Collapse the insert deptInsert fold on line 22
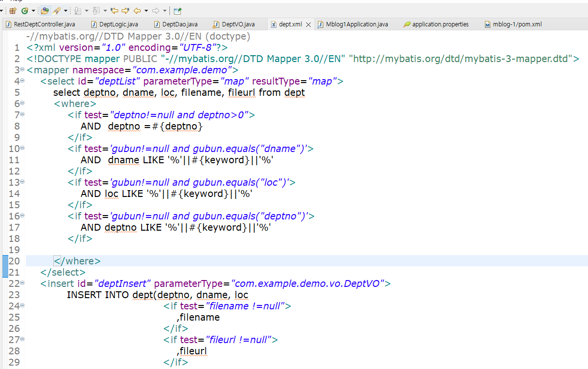588x369 pixels. tap(22, 283)
